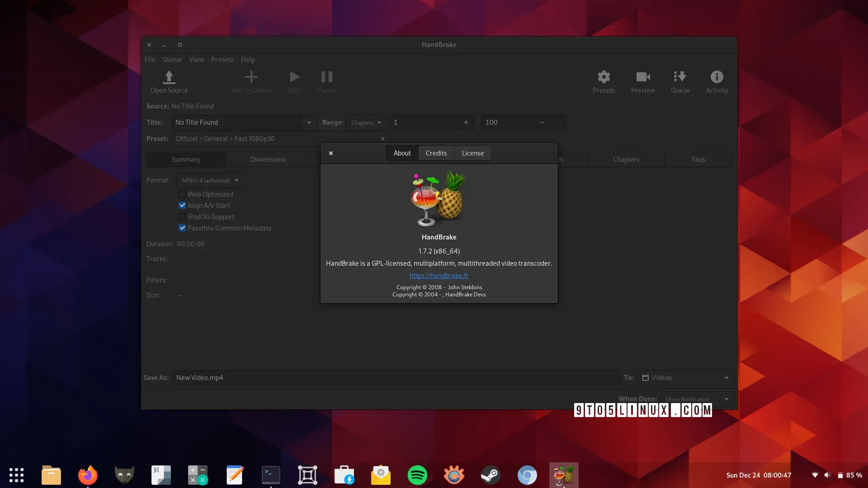
Task: Open the Software store dock icon
Action: pyautogui.click(x=344, y=475)
